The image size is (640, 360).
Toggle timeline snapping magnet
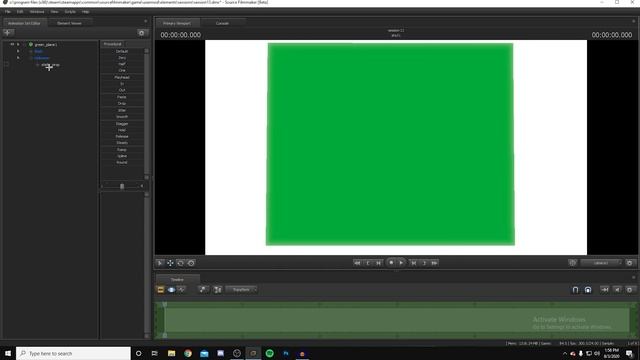[x=575, y=290]
